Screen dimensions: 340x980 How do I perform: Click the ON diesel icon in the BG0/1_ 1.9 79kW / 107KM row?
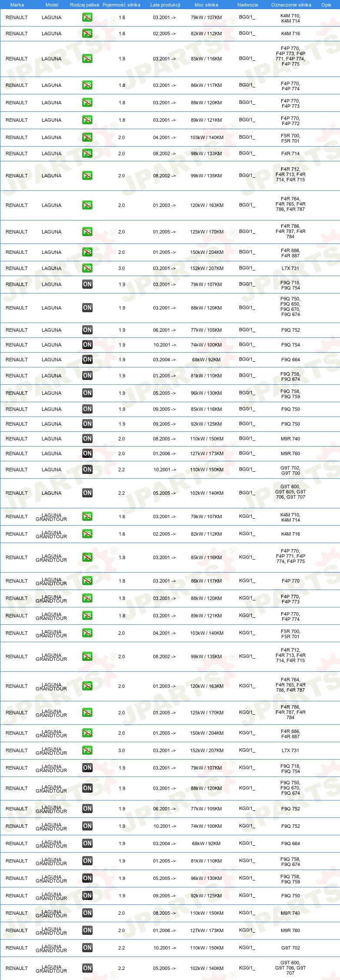(x=87, y=284)
